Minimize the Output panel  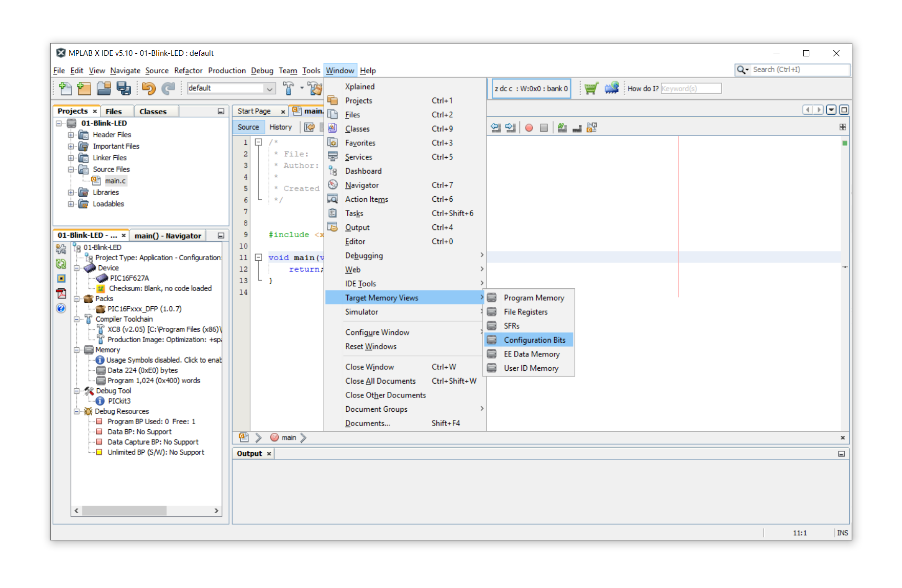pyautogui.click(x=841, y=454)
